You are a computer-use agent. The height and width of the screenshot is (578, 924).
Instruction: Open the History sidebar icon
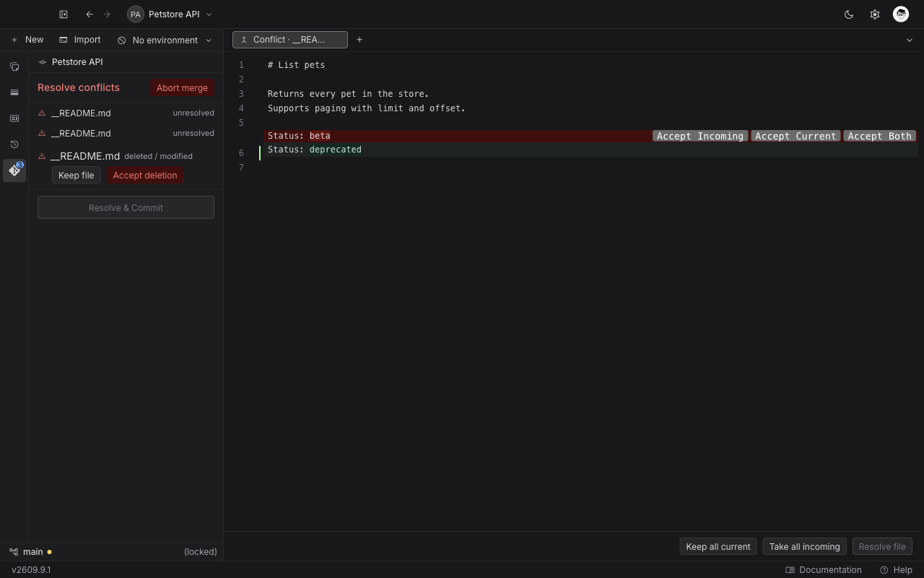(14, 144)
